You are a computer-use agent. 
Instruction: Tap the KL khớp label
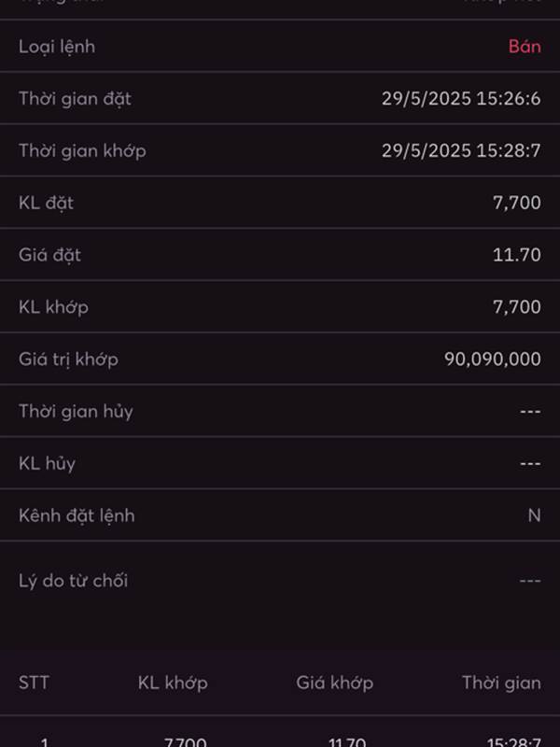53,307
